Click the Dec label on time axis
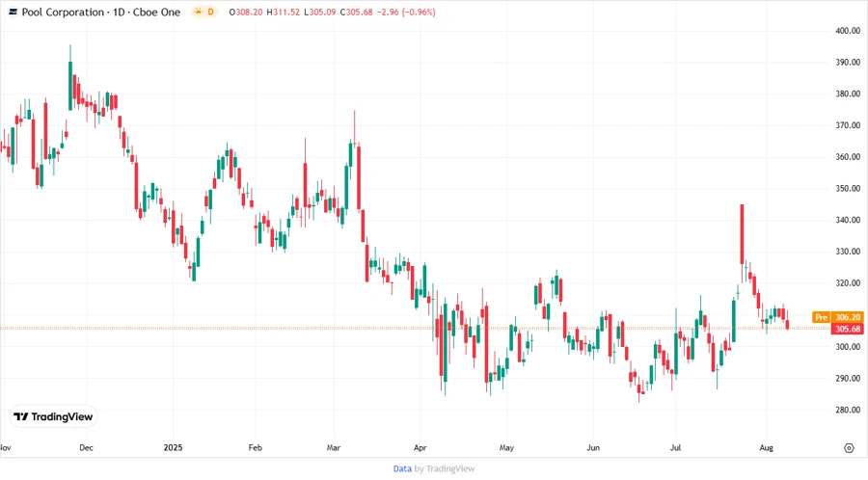This screenshot has width=868, height=480. pyautogui.click(x=86, y=447)
